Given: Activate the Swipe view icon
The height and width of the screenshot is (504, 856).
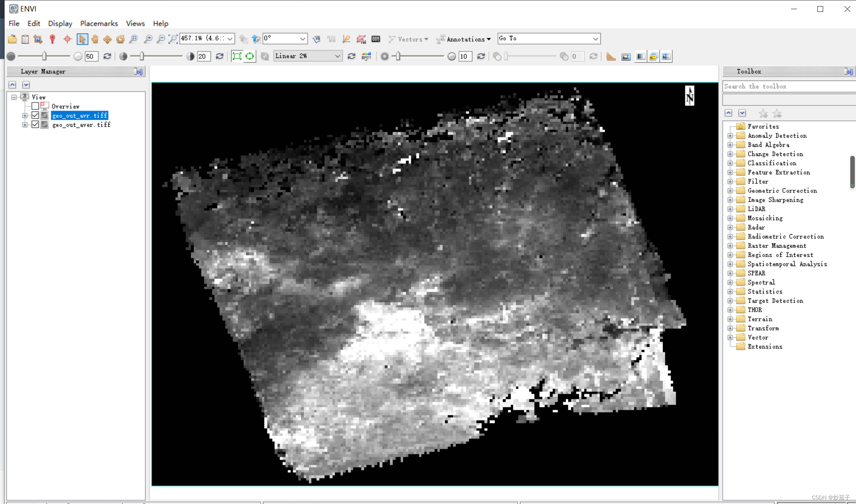Looking at the screenshot, I should point(666,57).
